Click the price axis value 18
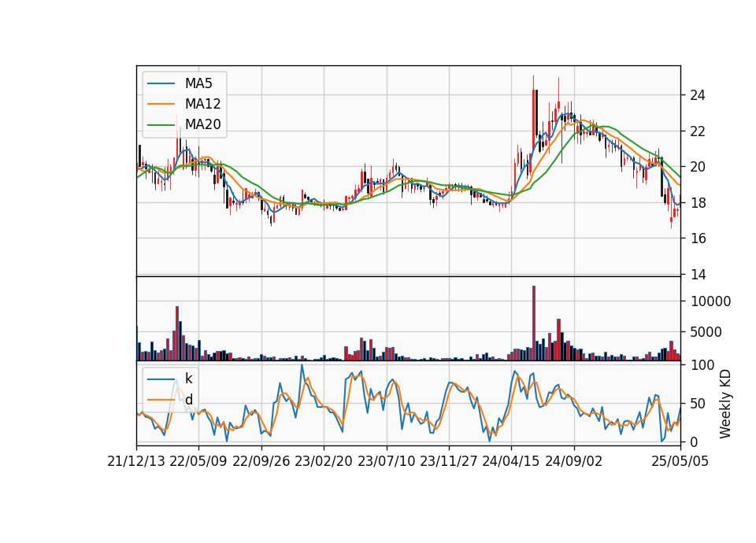The height and width of the screenshot is (543, 756). pos(697,203)
